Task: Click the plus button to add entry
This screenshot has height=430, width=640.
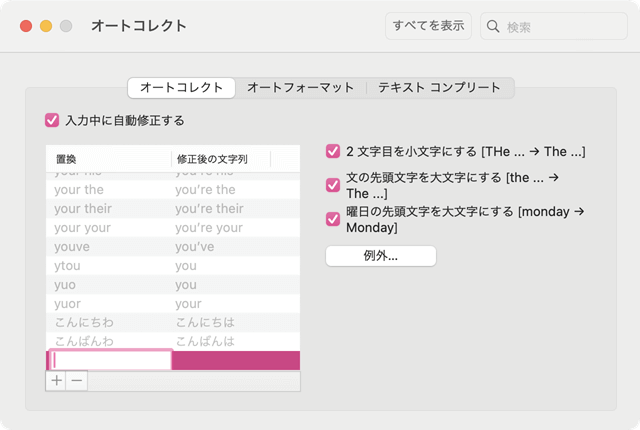Action: point(56,381)
